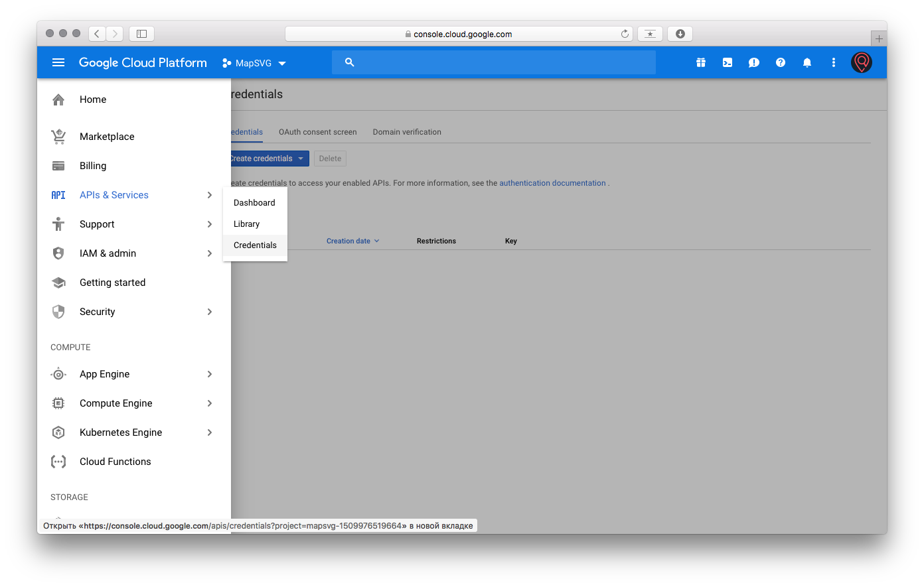Click the Delete button
This screenshot has width=924, height=587.
(330, 159)
